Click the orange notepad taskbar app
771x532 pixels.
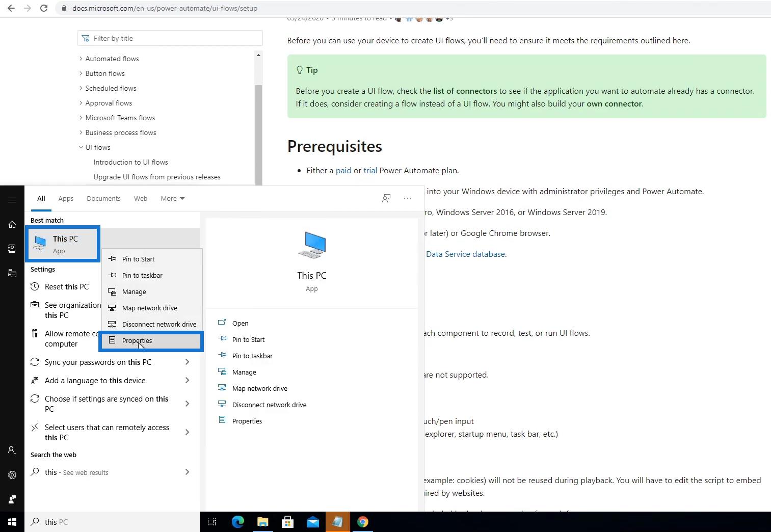pyautogui.click(x=337, y=522)
